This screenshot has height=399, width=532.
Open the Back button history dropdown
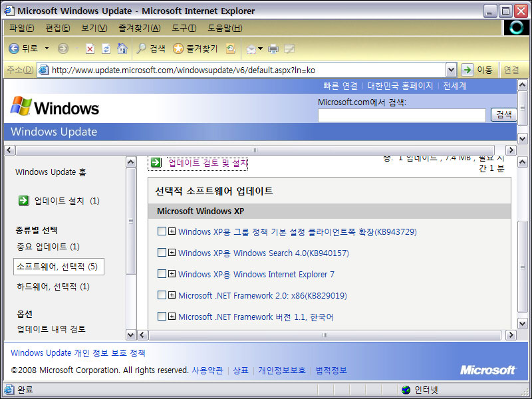(47, 49)
